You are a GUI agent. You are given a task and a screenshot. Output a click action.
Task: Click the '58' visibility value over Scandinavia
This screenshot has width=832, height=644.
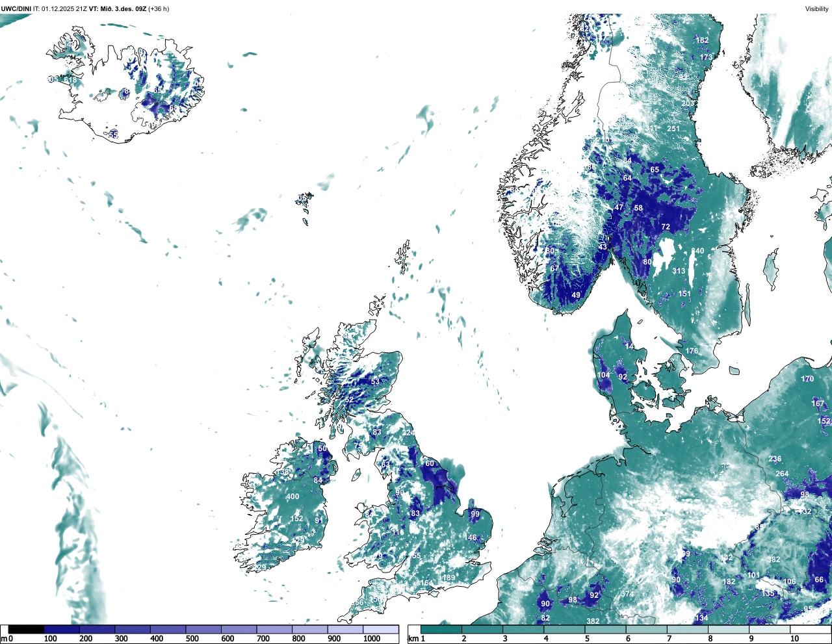pyautogui.click(x=638, y=208)
